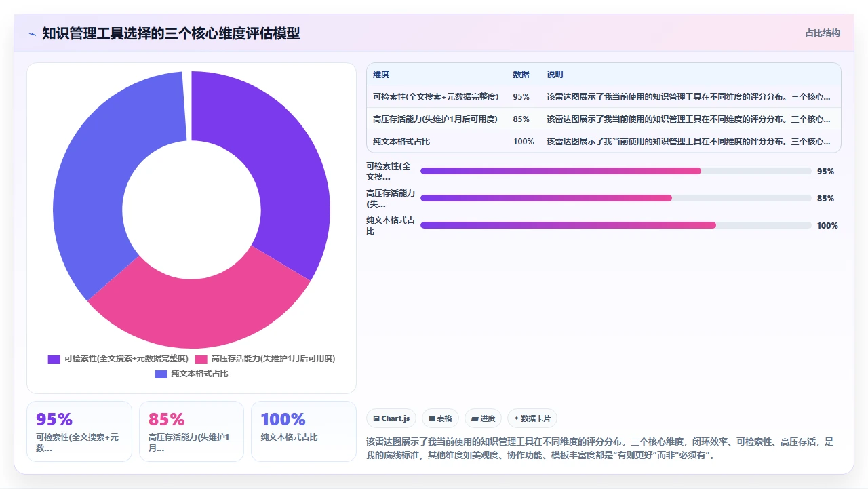The height and width of the screenshot is (489, 868).
Task: Open the 95% 可检索性 data card
Action: 79,431
